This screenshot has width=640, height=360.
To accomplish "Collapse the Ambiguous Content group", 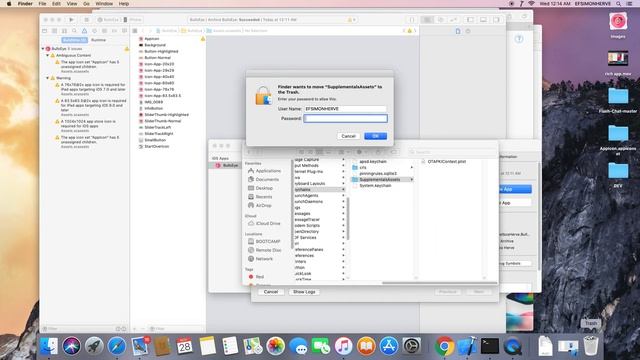I will [x=47, y=55].
